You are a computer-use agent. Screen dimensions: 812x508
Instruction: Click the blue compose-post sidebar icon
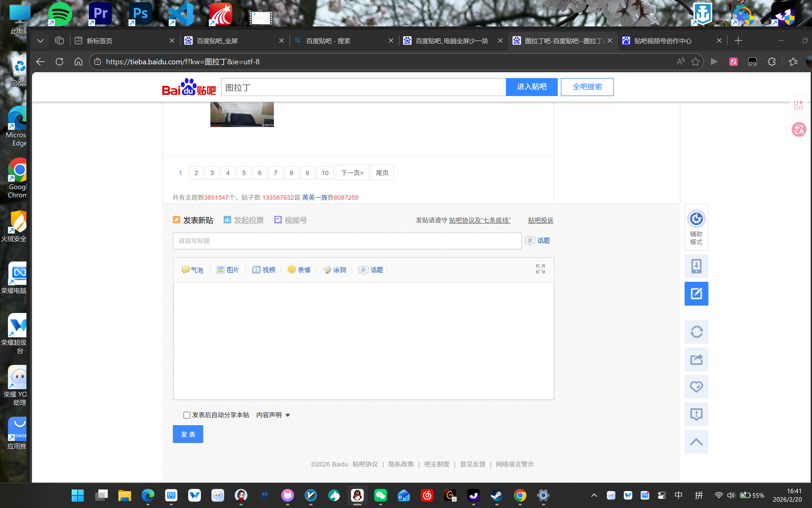pos(696,294)
